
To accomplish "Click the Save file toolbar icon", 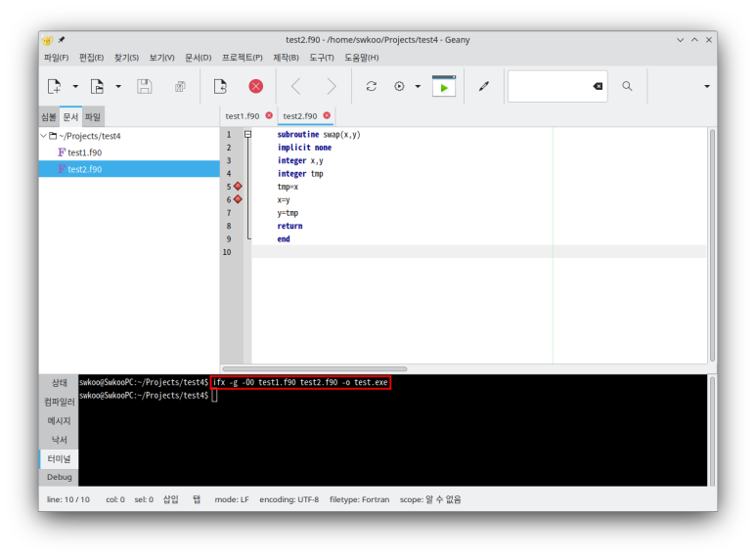I will (144, 86).
